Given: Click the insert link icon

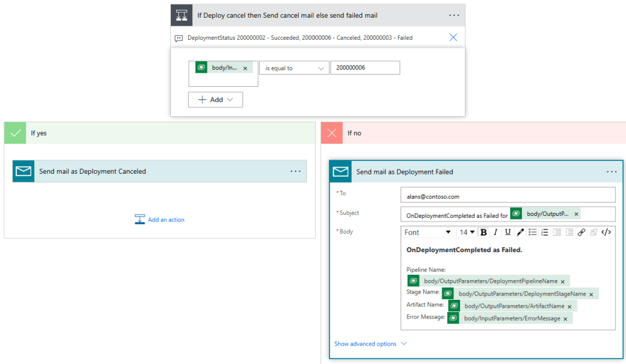Looking at the screenshot, I should pyautogui.click(x=581, y=232).
